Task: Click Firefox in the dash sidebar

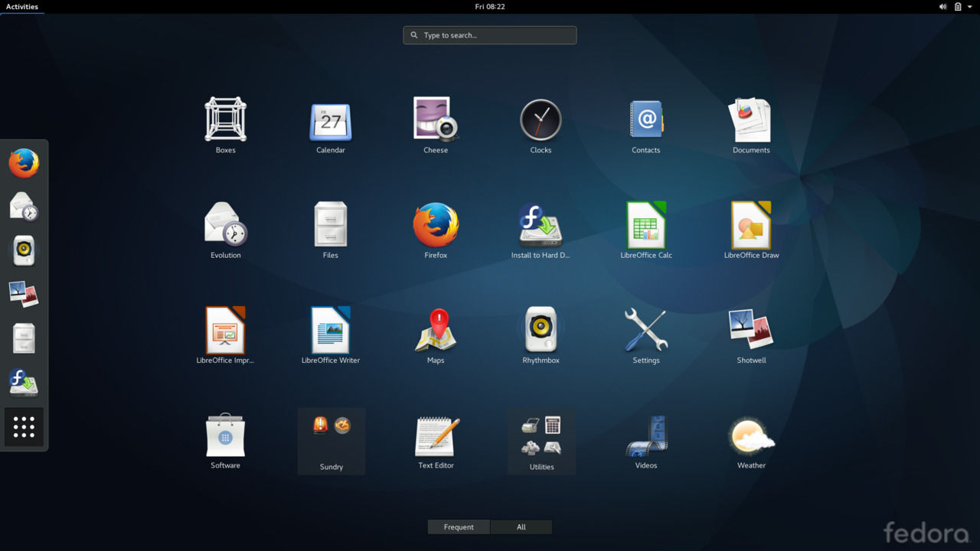Action: pos(24,163)
